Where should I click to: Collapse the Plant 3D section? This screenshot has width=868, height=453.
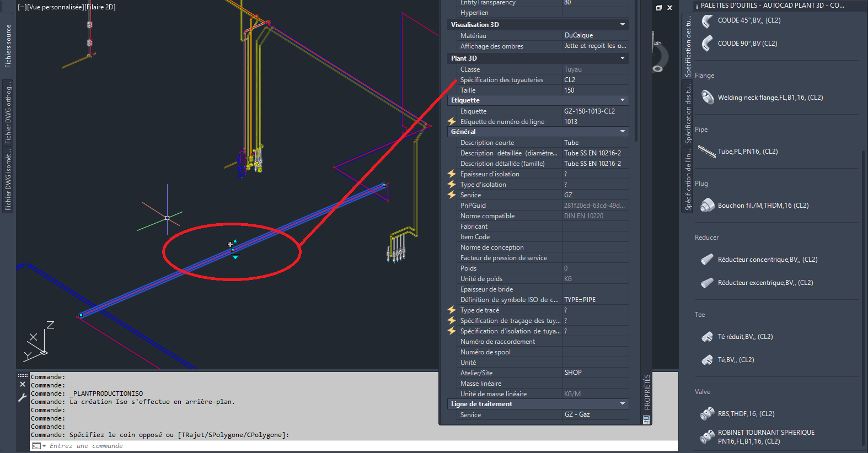[x=623, y=58]
